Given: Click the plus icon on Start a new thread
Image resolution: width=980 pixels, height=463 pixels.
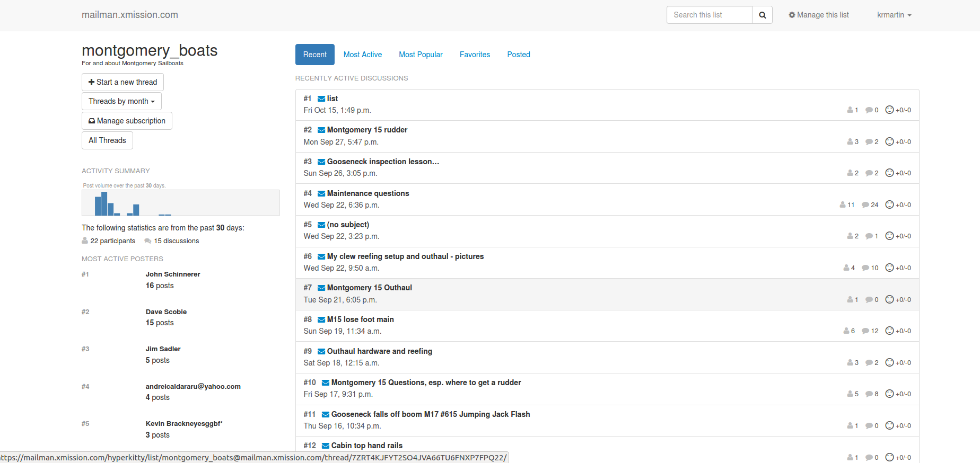Looking at the screenshot, I should (x=91, y=82).
